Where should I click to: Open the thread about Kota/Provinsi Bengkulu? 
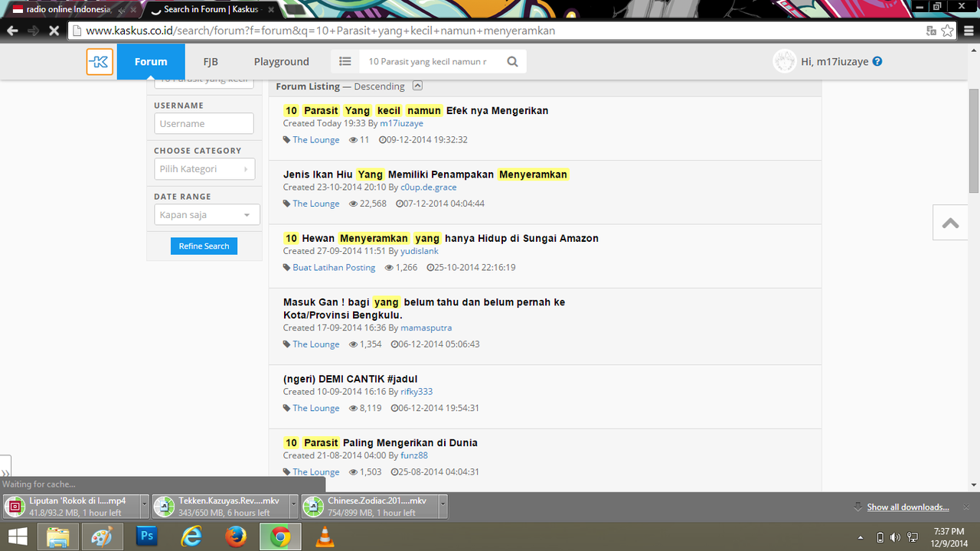(x=424, y=308)
